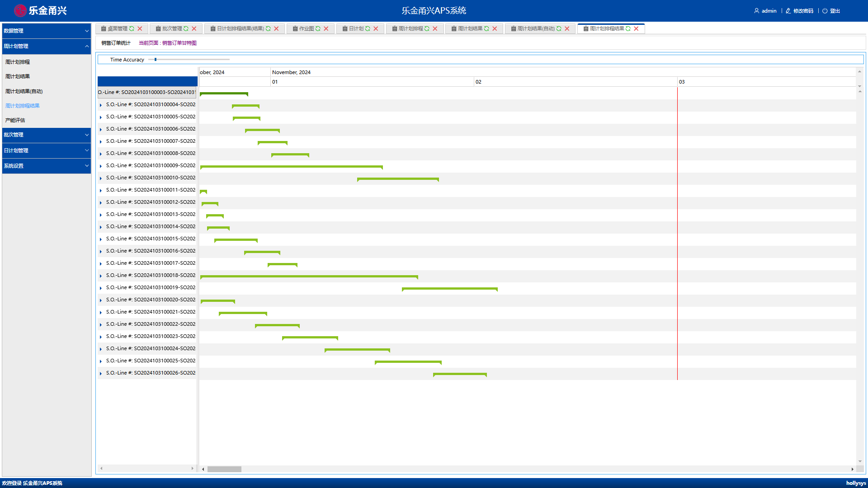The image size is (868, 488).
Task: Refresh the 周计划排程 tab
Action: 427,28
